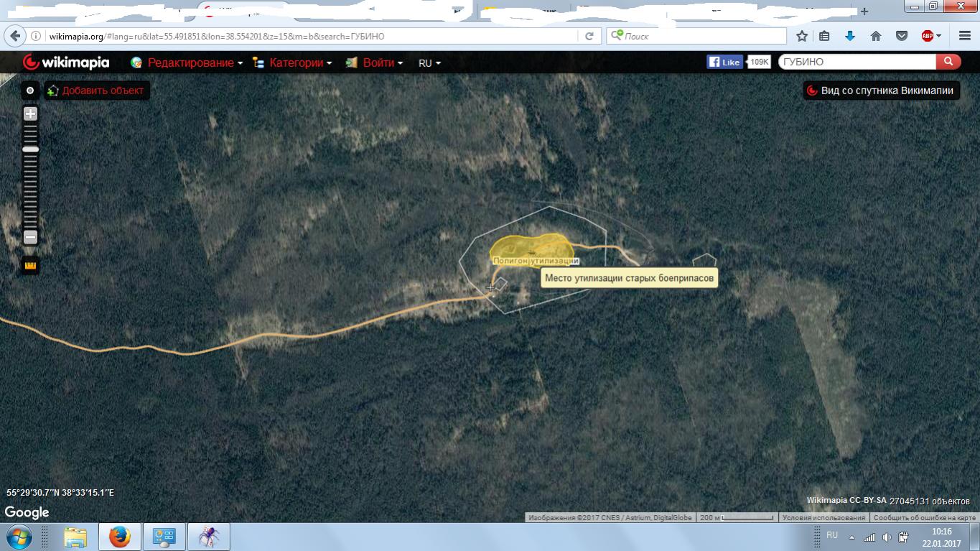Click Сообщить об ошибке на карте link
This screenshot has width=980, height=551.
point(925,517)
